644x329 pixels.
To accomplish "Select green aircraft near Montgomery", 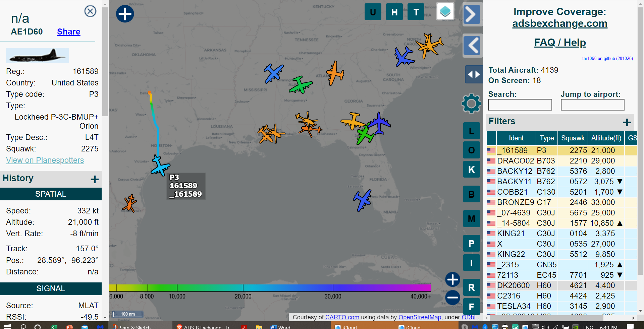I will point(300,84).
